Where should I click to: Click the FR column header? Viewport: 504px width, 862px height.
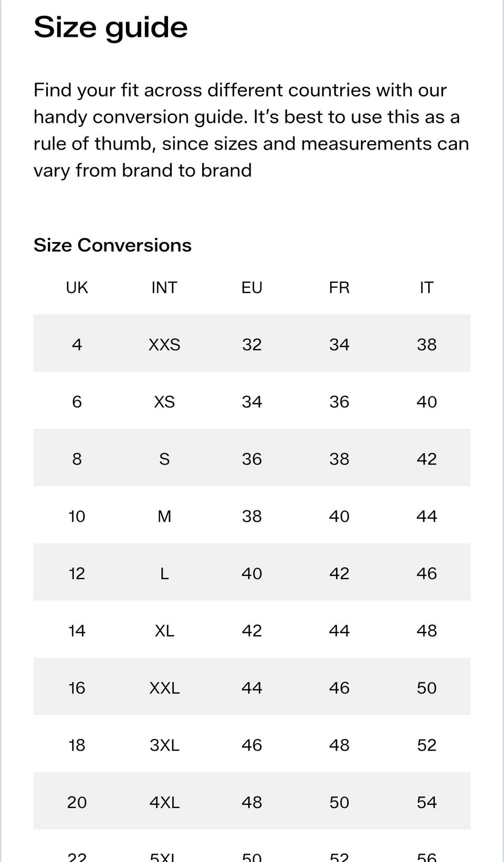339,288
